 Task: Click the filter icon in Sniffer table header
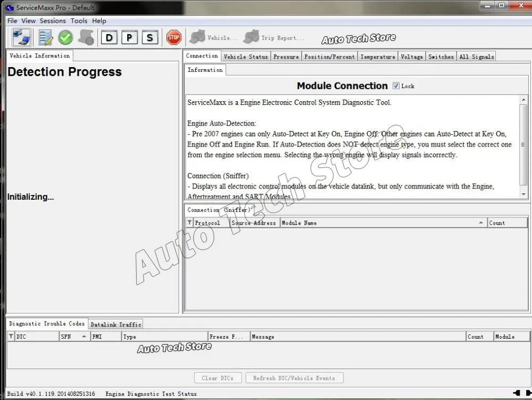point(189,223)
